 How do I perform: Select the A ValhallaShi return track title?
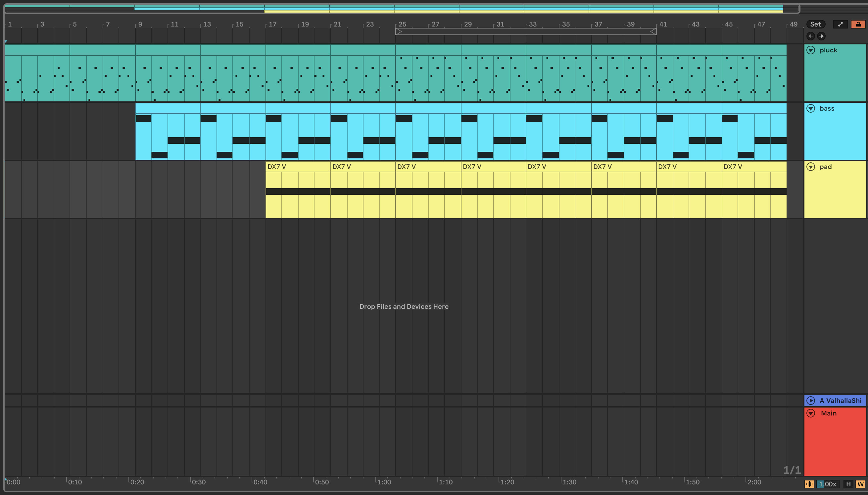(x=840, y=401)
